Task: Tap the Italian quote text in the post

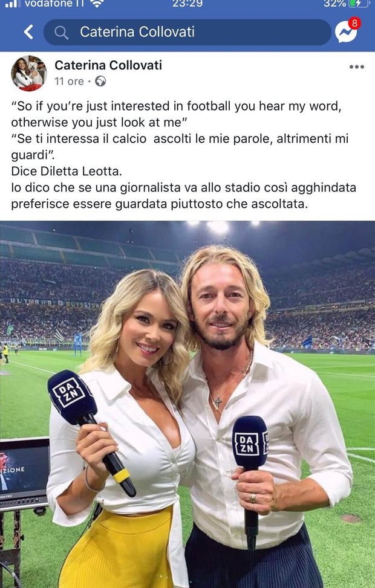Action: tap(180, 147)
